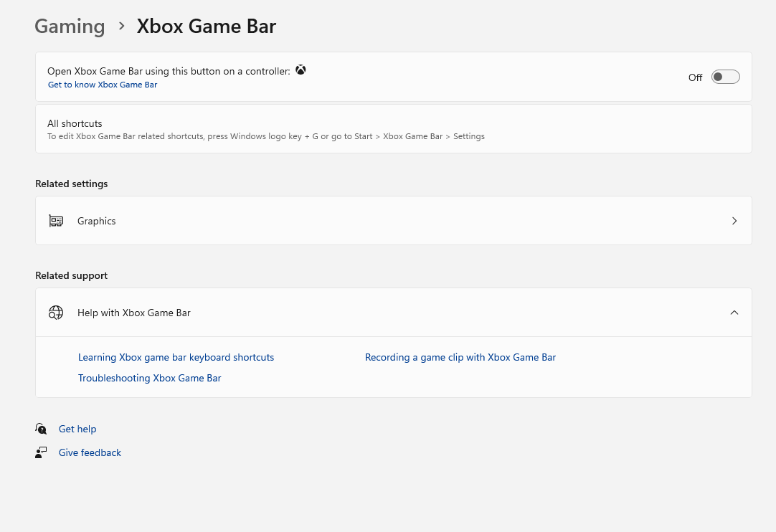Viewport: 776px width, 532px height.
Task: Enable the controller button Xbox Game Bar toggle
Action: pyautogui.click(x=725, y=77)
